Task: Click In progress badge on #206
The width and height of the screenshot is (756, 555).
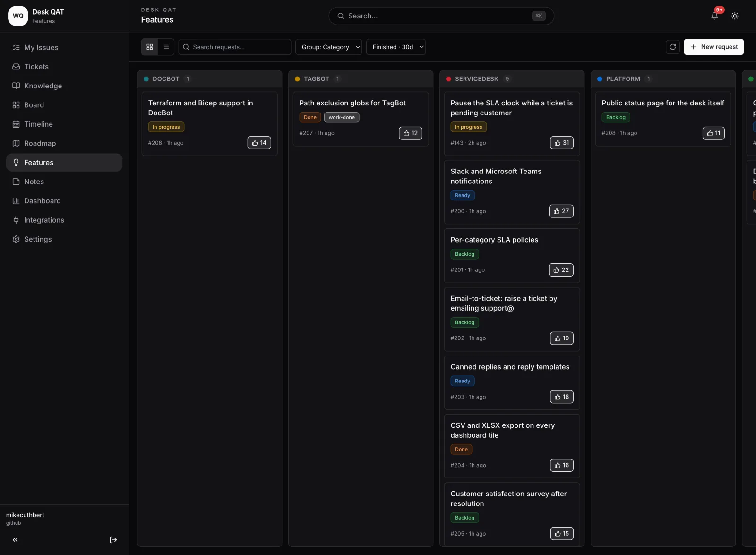Action: click(166, 127)
